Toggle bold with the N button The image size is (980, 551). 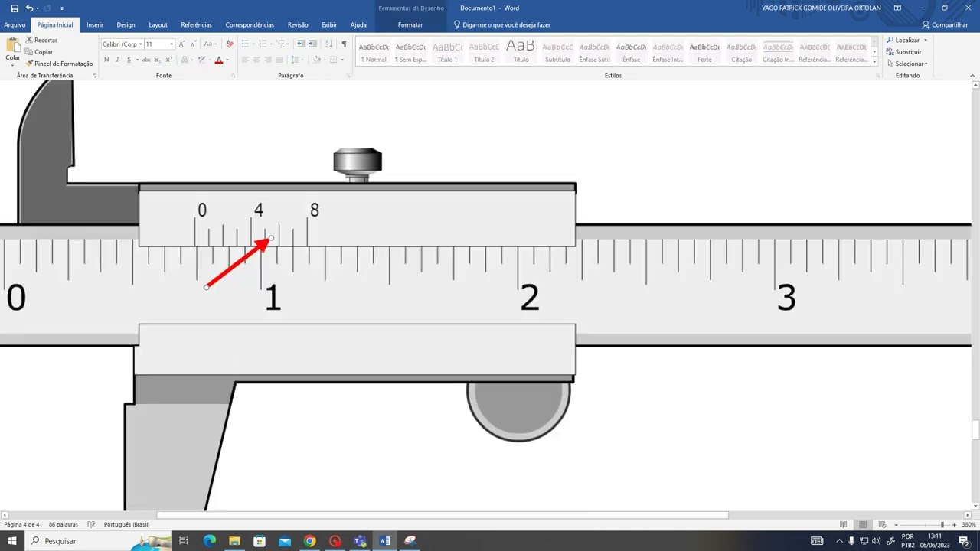(x=106, y=60)
